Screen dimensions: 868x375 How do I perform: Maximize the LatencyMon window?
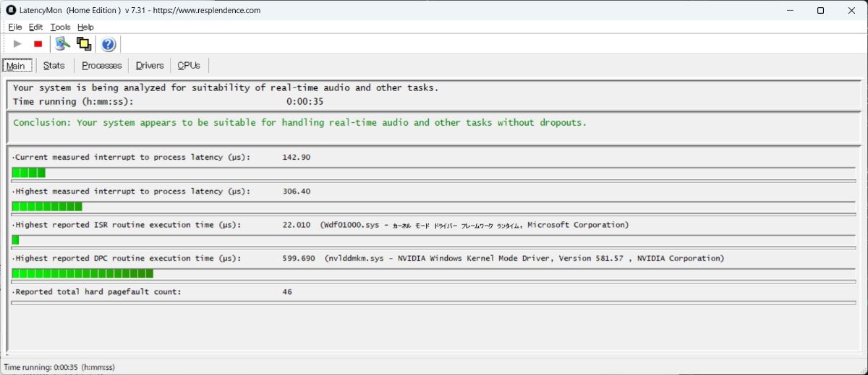point(820,10)
